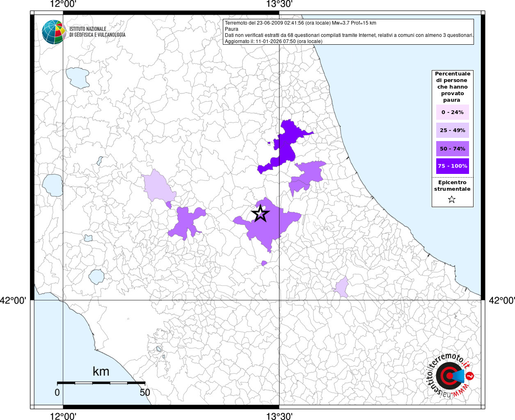Click the Istituto Nazionale di Geofisica text

97,32
